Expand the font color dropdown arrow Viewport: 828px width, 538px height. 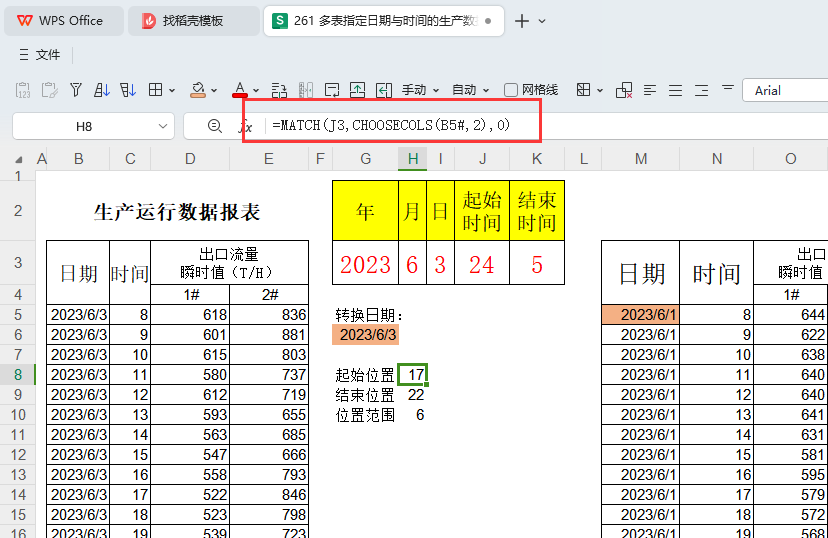256,91
